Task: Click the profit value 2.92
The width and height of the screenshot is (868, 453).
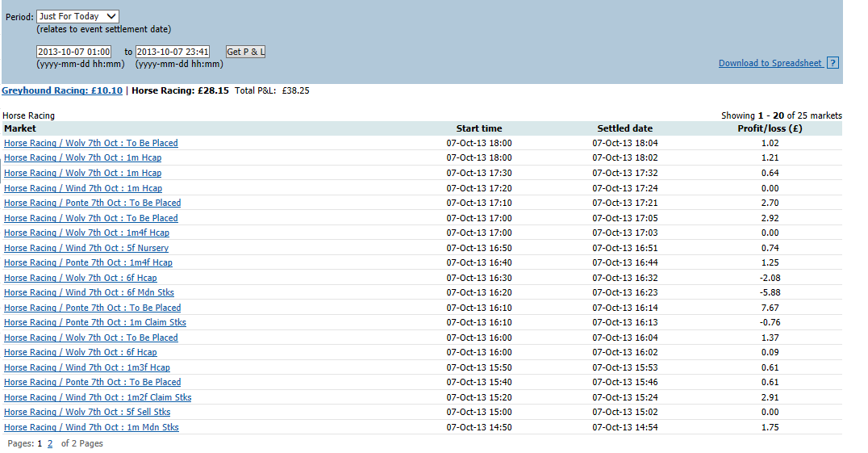Action: click(x=770, y=218)
